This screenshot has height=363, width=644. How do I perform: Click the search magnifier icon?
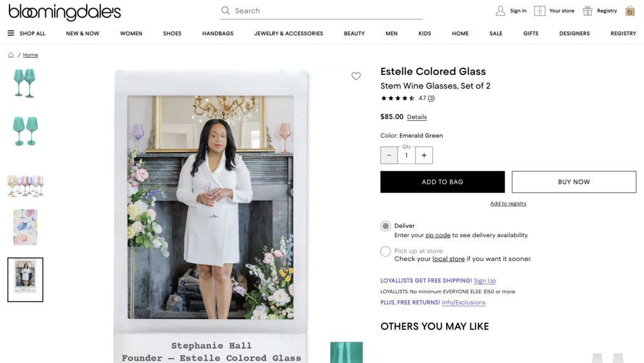click(226, 11)
